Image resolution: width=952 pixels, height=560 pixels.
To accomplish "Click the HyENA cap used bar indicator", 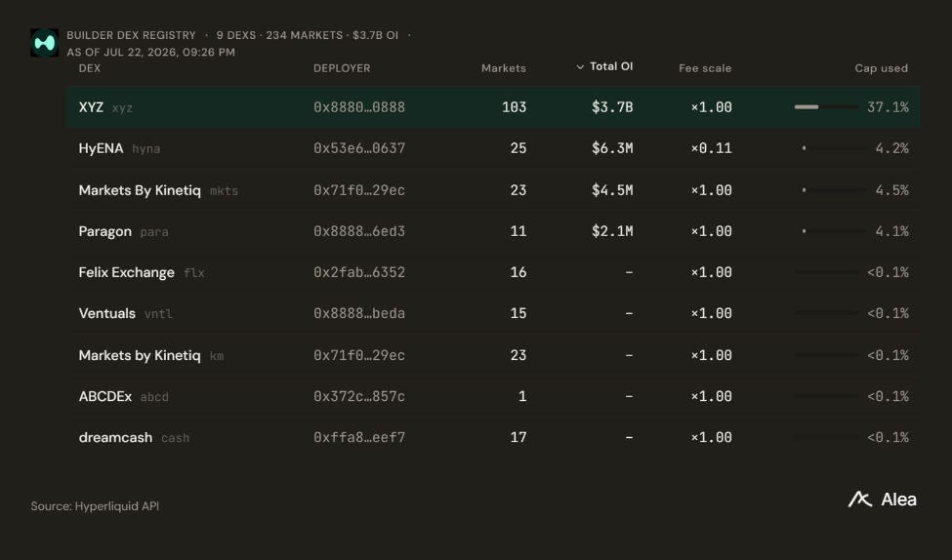I will click(831, 148).
